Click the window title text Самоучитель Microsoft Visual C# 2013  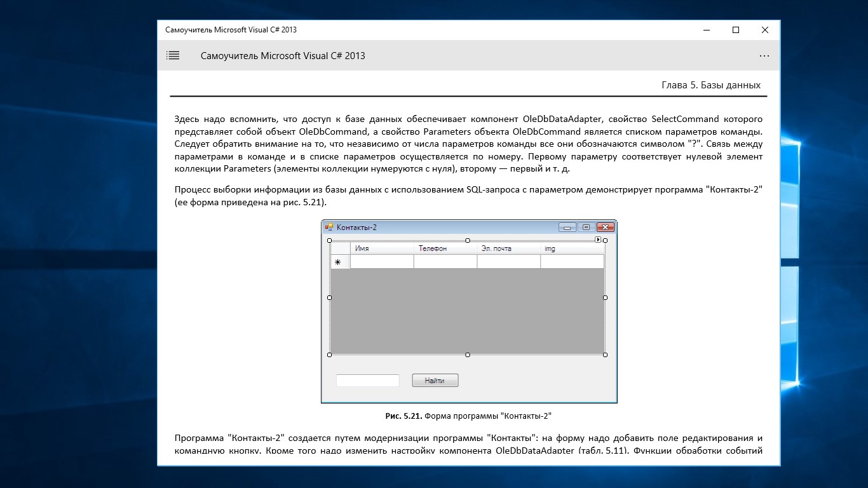click(x=231, y=30)
